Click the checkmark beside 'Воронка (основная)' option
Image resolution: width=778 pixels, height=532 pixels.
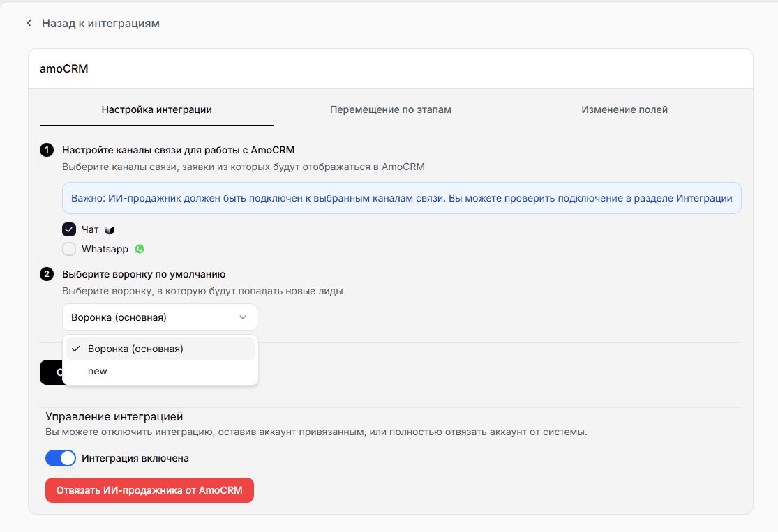[x=76, y=349]
